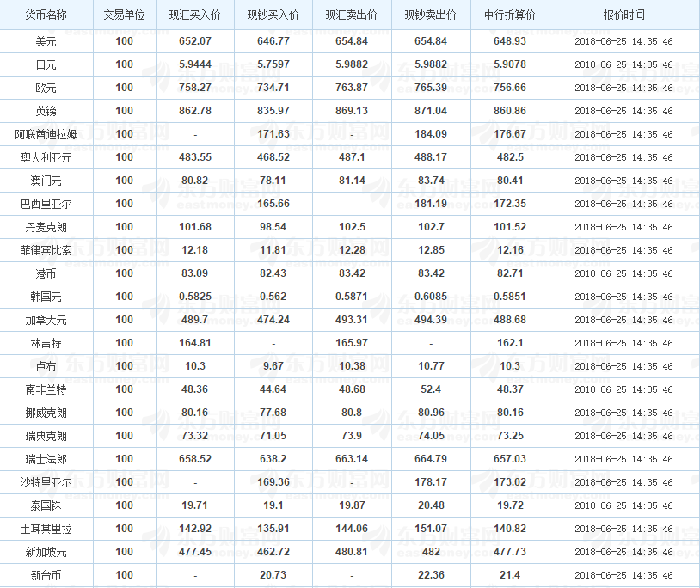Select the 加拿大元 currency name
Screen dimensions: 700x588
[46, 320]
